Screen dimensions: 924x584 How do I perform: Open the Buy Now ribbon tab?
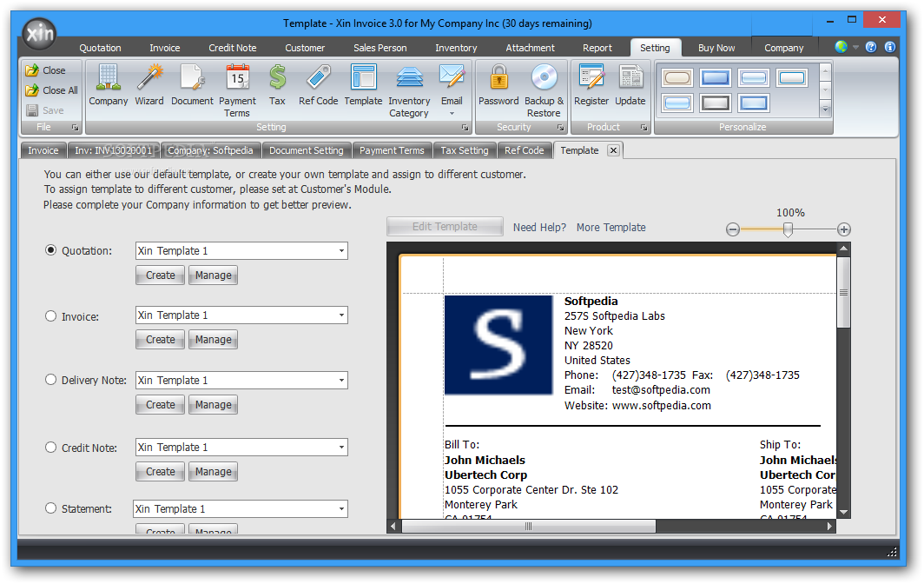[x=716, y=48]
